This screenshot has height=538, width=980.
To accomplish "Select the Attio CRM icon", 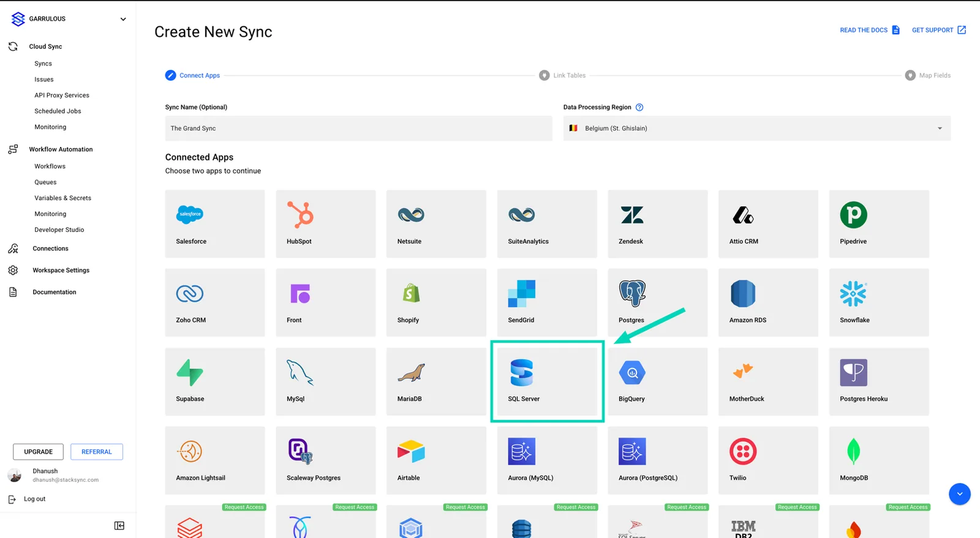I will pyautogui.click(x=743, y=215).
